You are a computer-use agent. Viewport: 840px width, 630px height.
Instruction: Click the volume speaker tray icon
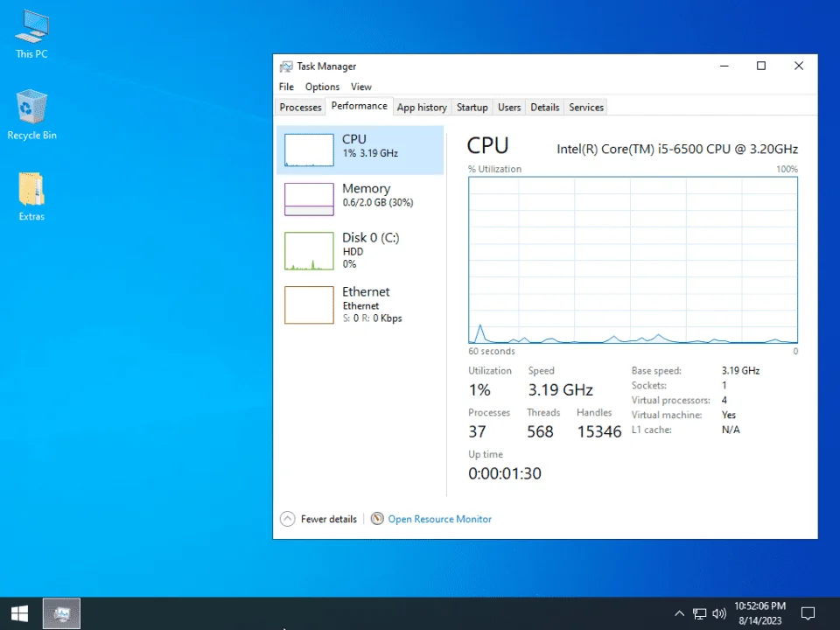[x=719, y=613]
